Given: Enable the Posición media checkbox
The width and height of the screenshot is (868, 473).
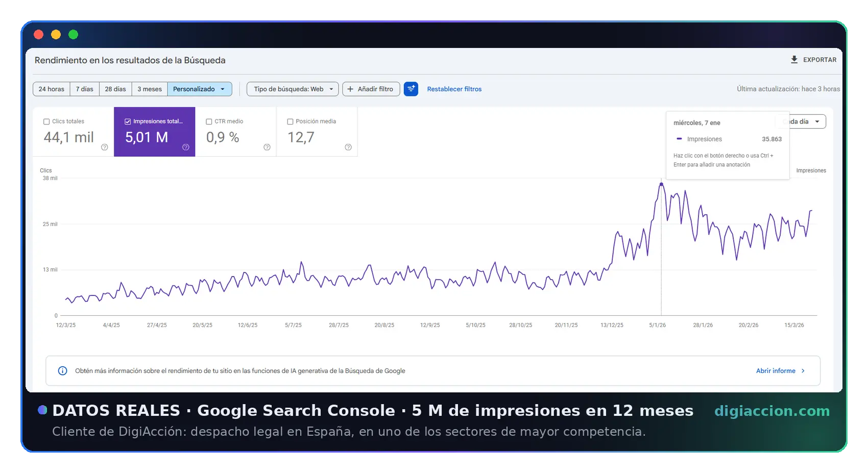Looking at the screenshot, I should coord(290,121).
